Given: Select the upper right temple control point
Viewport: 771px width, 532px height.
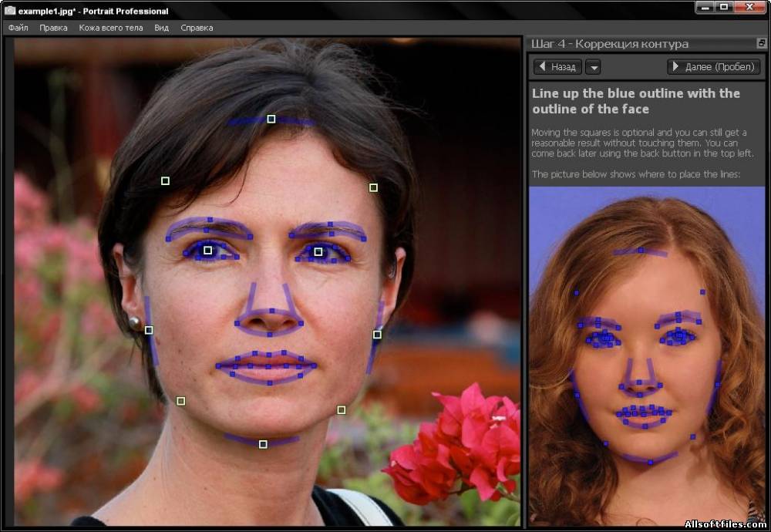Looking at the screenshot, I should 373,187.
